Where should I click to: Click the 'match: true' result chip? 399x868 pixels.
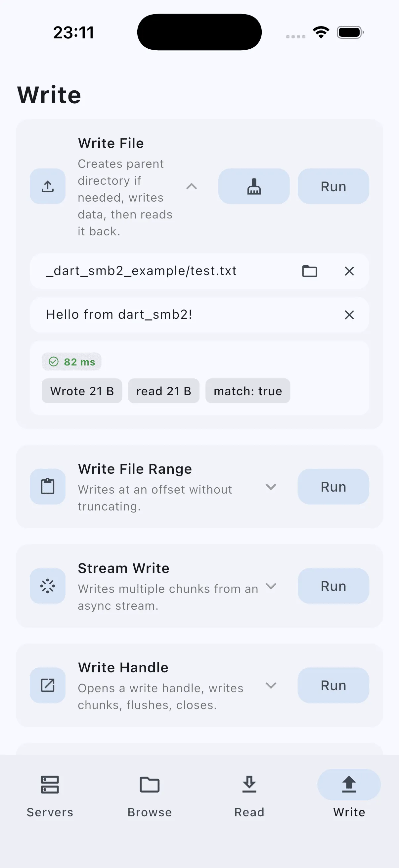(x=248, y=391)
